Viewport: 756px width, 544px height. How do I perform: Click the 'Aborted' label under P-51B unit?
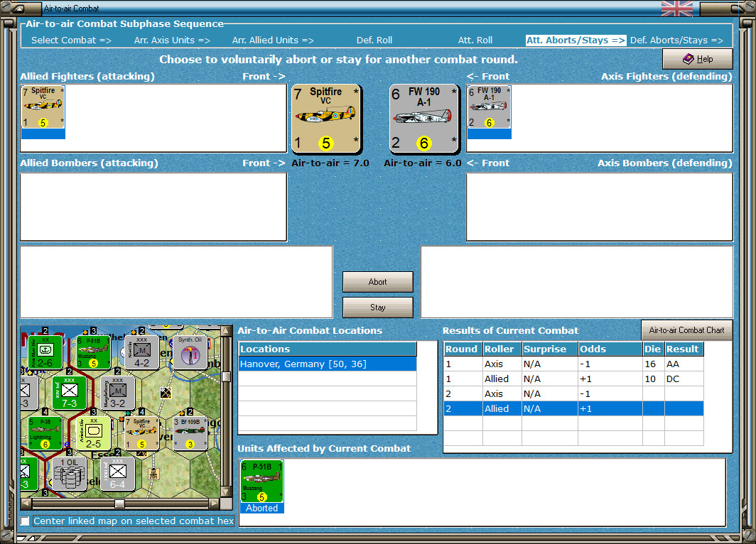pyautogui.click(x=261, y=508)
